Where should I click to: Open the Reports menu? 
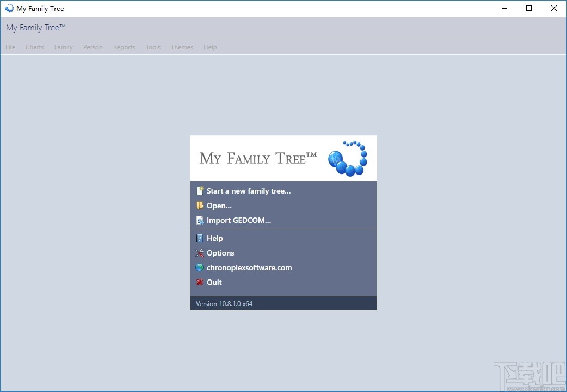tap(124, 47)
